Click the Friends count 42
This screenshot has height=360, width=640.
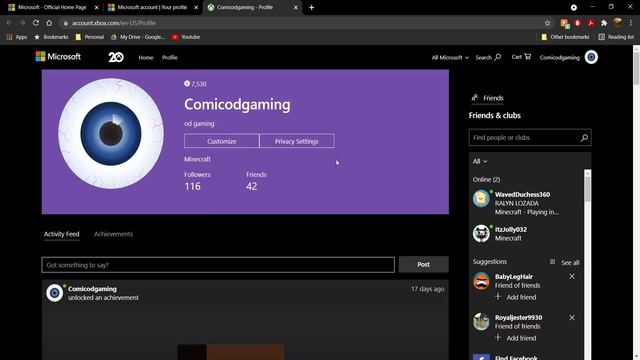coord(251,186)
